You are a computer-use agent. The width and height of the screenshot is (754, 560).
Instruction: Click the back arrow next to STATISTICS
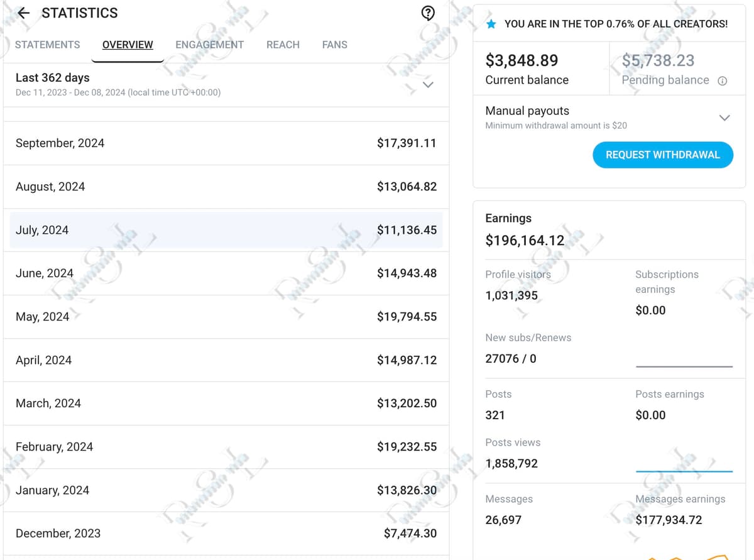click(23, 13)
